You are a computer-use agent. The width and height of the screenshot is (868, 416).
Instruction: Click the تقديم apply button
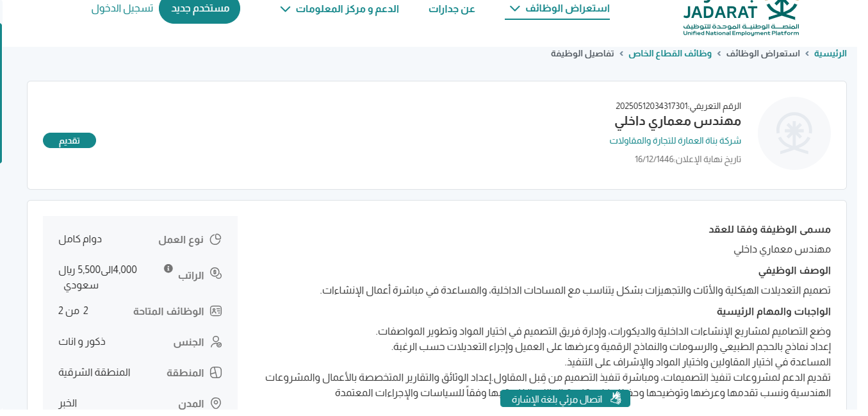point(70,140)
